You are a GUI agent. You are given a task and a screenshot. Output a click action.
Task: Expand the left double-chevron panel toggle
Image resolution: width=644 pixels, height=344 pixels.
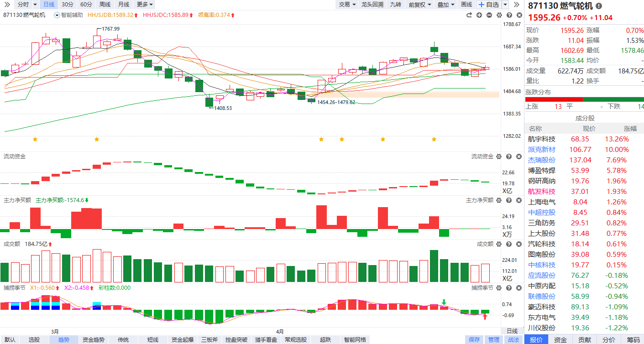click(6, 5)
